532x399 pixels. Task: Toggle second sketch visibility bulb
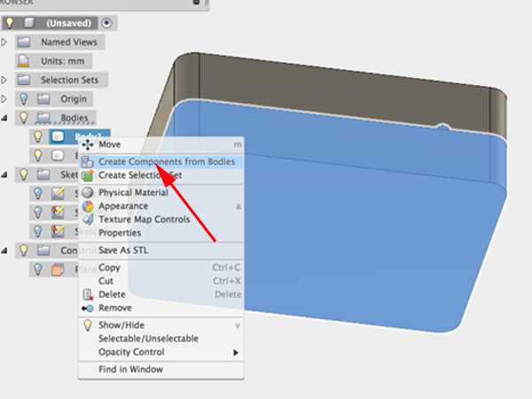(x=38, y=213)
